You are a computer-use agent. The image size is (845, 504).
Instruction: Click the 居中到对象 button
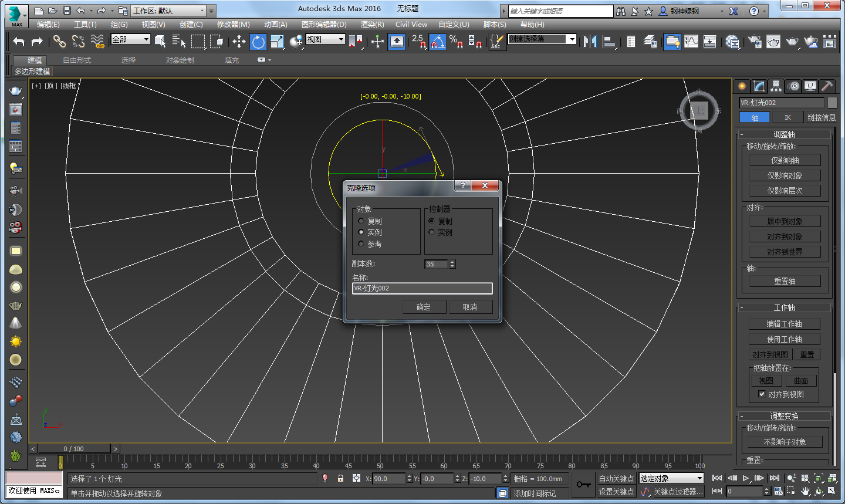coord(785,221)
